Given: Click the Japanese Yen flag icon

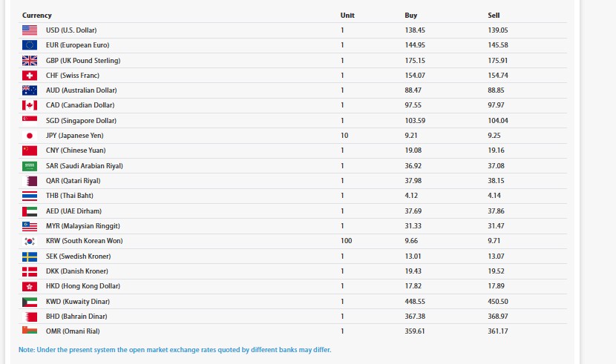Looking at the screenshot, I should [30, 136].
